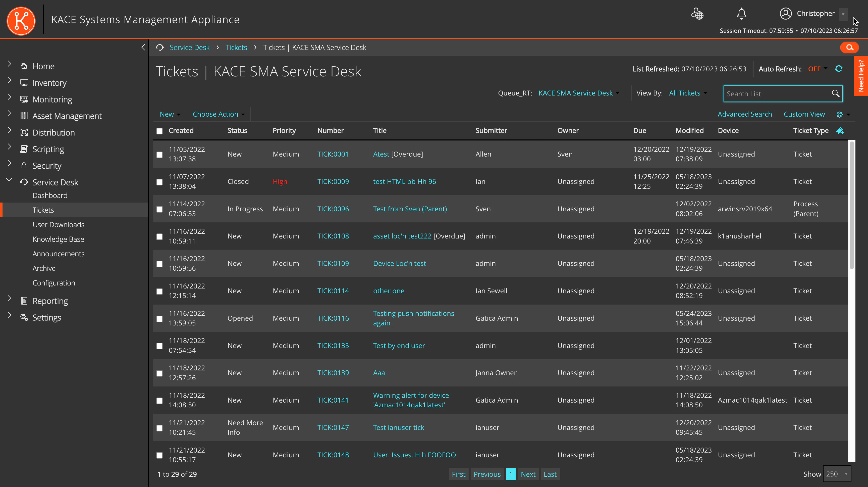Screen dimensions: 868x487
Task: Open ticket TICK:0009
Action: point(333,181)
